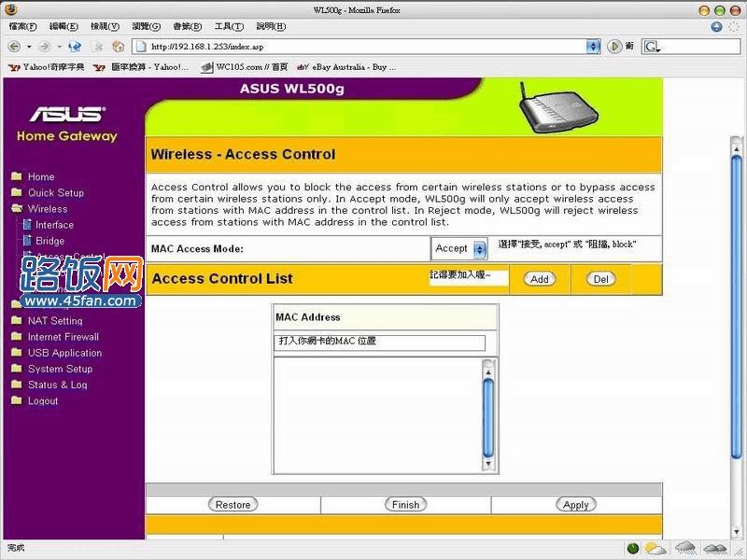
Task: Open System Setup menu entry
Action: [x=60, y=369]
